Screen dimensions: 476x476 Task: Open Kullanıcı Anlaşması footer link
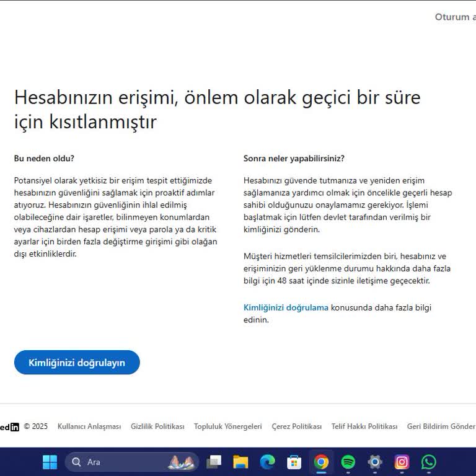click(89, 426)
